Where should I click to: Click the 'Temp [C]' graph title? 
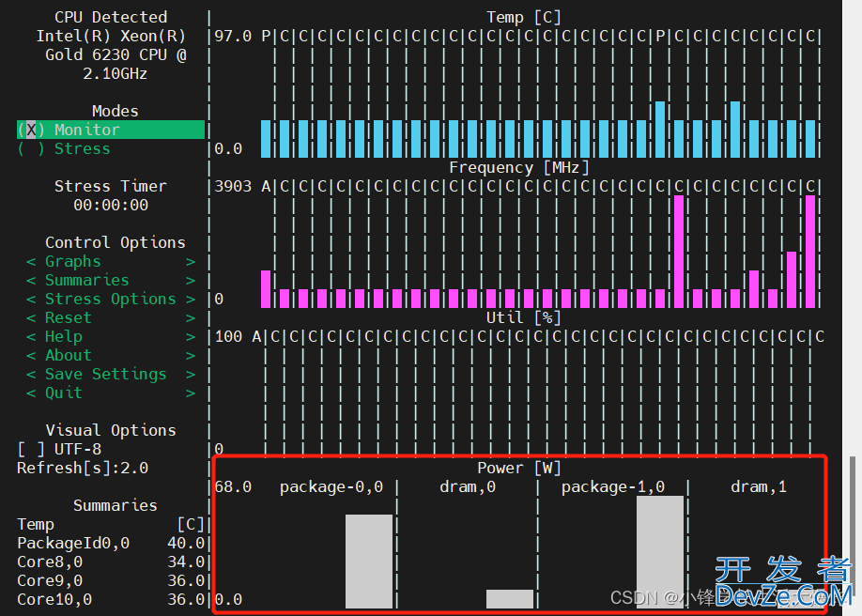(x=523, y=17)
